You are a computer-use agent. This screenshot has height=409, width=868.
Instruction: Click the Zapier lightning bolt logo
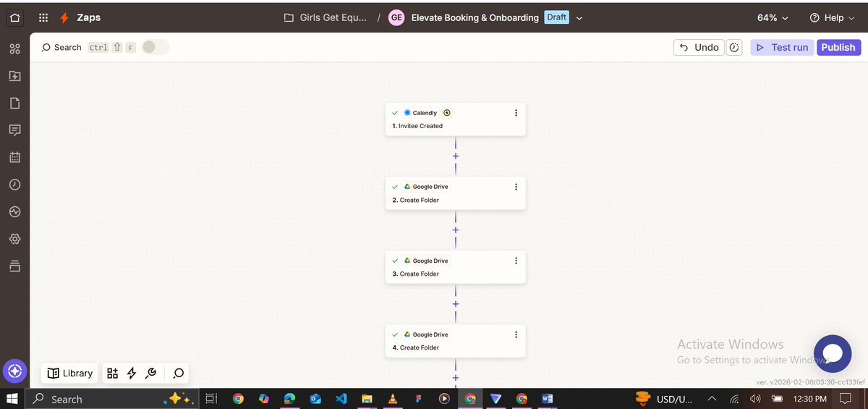coord(64,17)
